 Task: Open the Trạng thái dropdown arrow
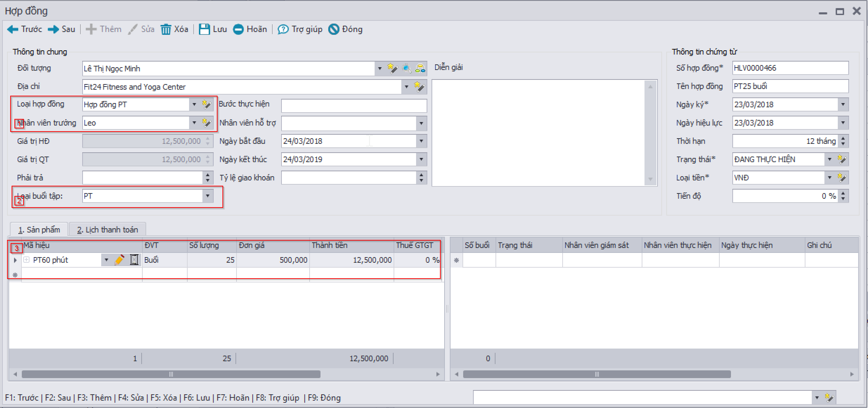[830, 159]
